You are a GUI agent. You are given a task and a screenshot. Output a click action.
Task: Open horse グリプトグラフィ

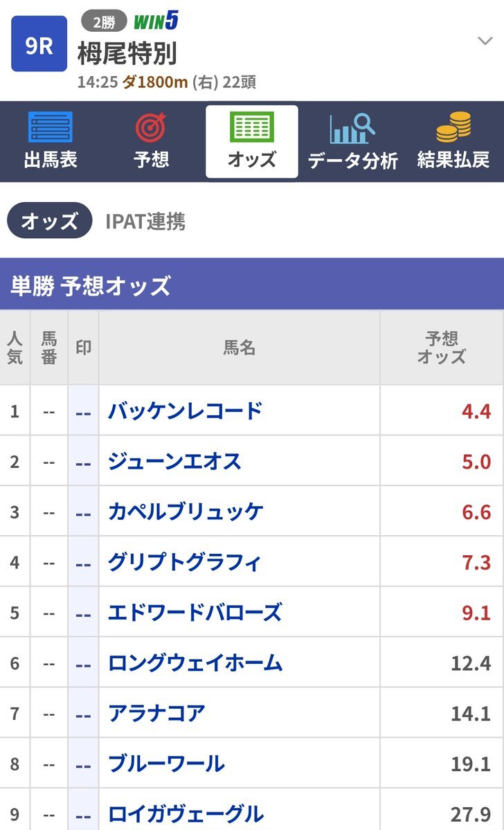(184, 562)
